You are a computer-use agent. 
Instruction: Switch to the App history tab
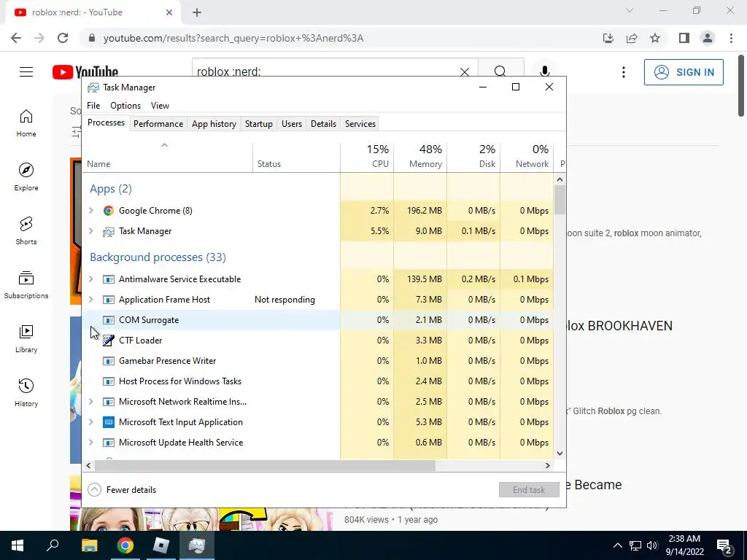[x=214, y=124]
